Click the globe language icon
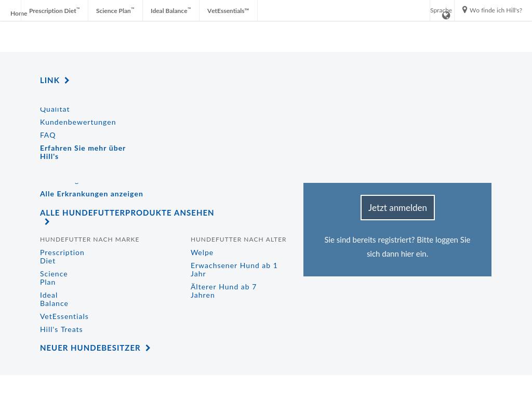This screenshot has height=399, width=532. tap(446, 16)
